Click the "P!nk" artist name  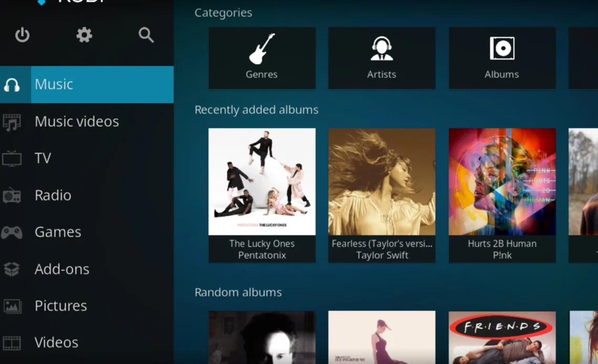(x=503, y=255)
